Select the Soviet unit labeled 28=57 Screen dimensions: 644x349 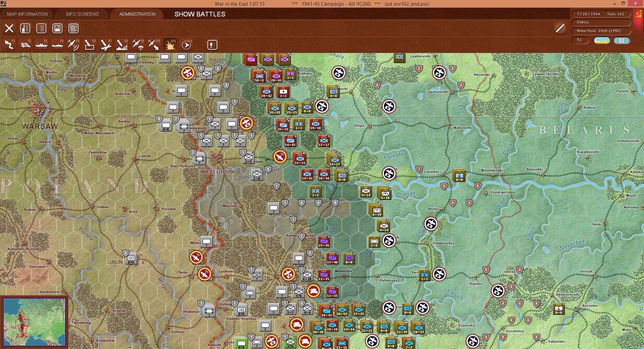click(x=418, y=328)
